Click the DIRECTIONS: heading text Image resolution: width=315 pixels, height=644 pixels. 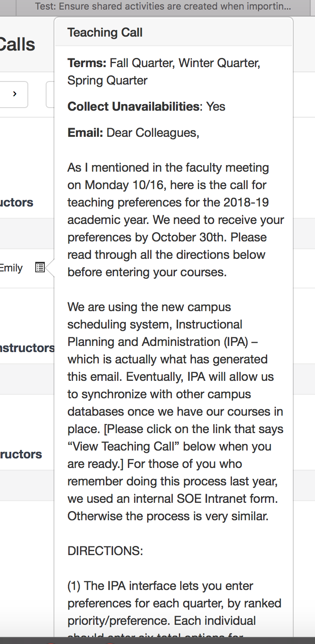point(105,551)
